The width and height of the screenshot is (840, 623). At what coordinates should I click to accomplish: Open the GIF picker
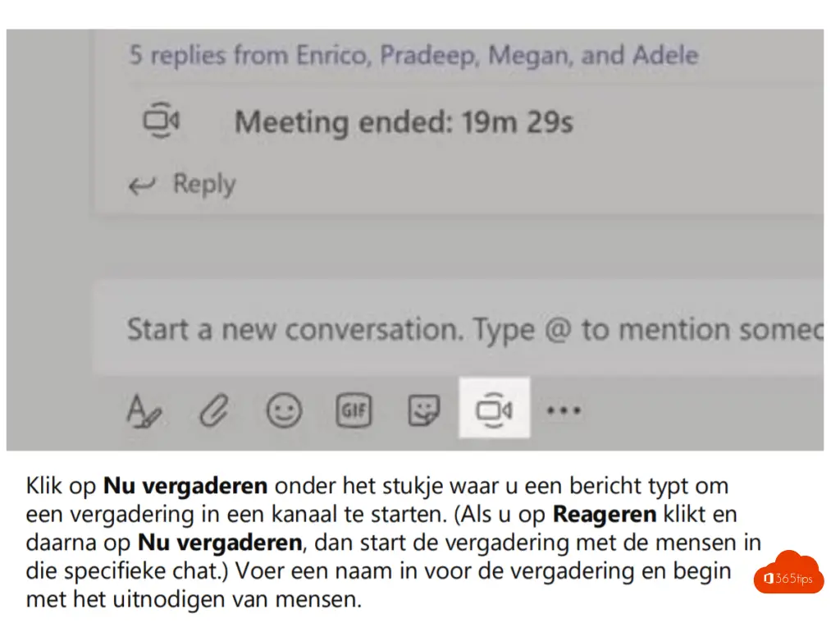pos(354,410)
